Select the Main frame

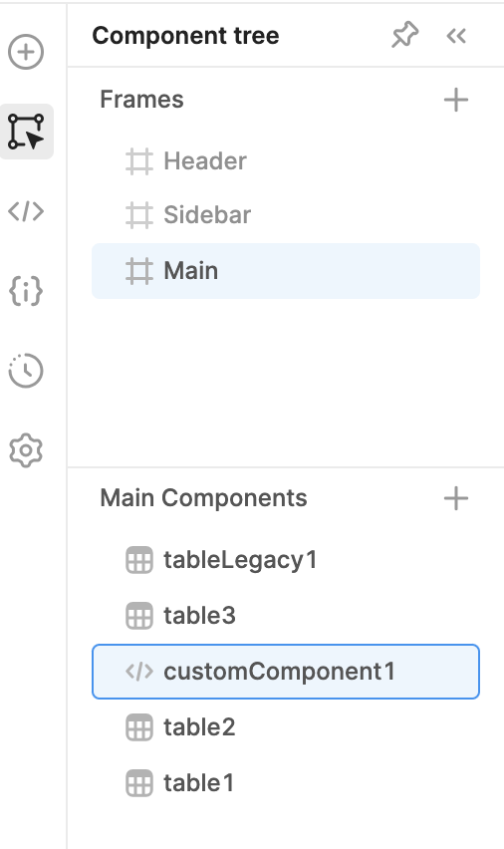[286, 271]
